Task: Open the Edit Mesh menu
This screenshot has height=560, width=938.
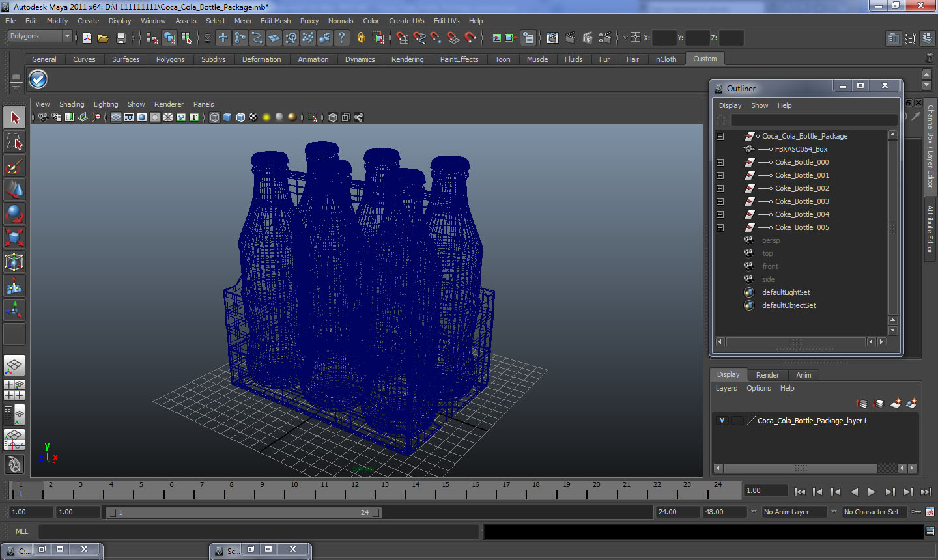Action: [x=276, y=21]
